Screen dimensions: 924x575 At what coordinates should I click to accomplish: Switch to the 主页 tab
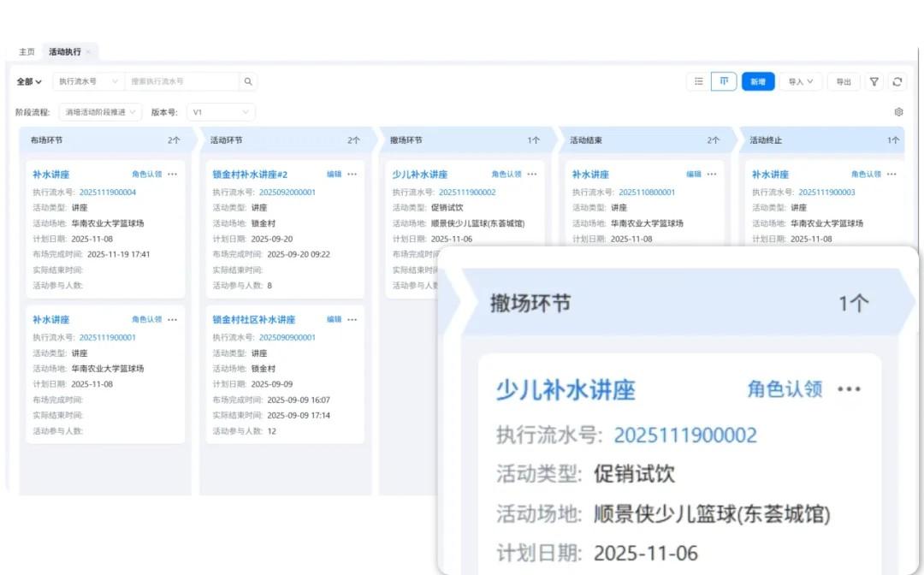(x=26, y=51)
